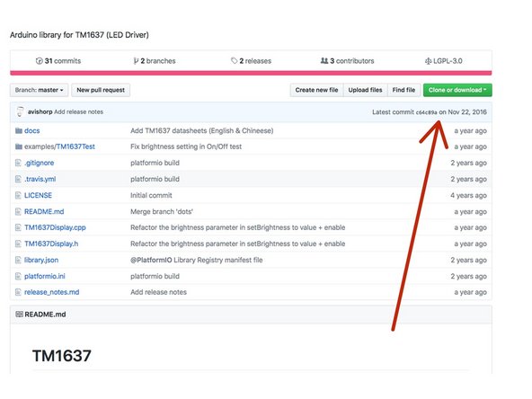Open the TM1637Display.cpp file link

click(x=55, y=227)
